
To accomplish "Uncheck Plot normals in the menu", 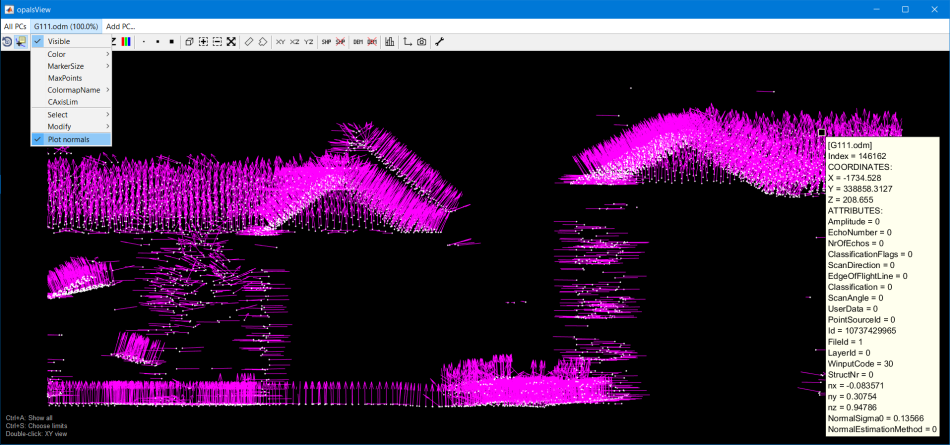I will tap(68, 139).
